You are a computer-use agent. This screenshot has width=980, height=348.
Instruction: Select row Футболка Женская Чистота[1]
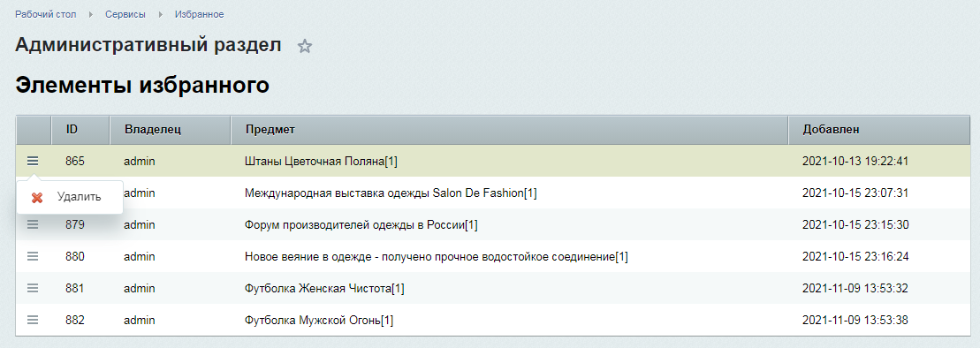coord(492,288)
